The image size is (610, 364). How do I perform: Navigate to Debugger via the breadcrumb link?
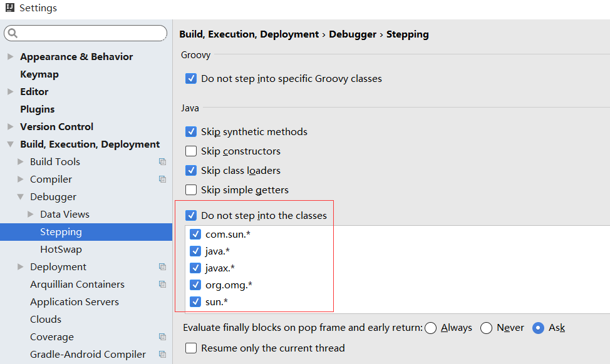tap(353, 34)
